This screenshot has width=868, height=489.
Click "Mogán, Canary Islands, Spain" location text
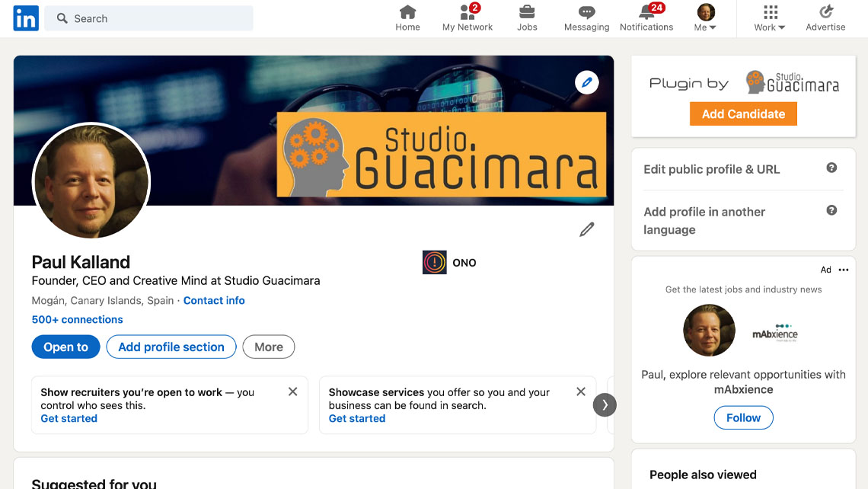[x=103, y=301]
